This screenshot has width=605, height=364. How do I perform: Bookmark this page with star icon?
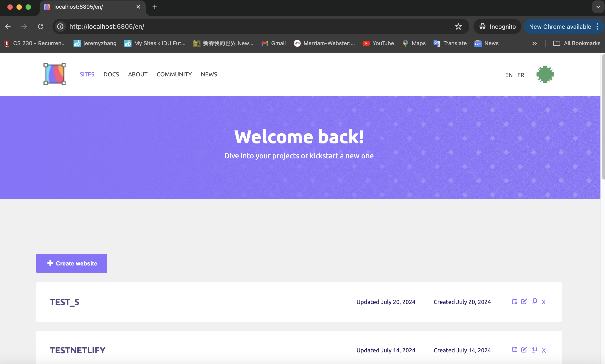[458, 26]
